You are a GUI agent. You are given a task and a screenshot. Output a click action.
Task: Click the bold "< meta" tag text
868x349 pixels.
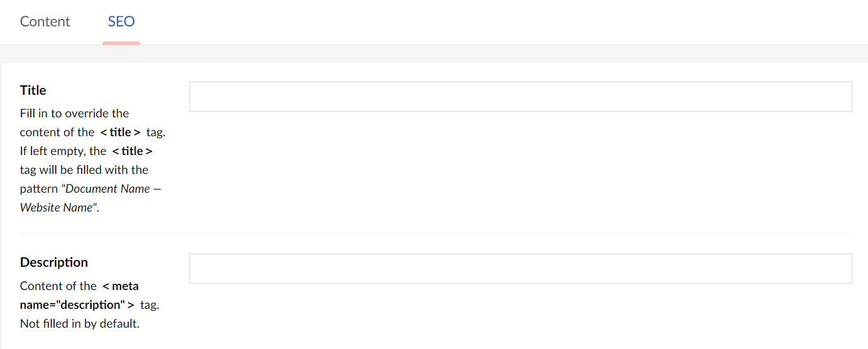121,286
